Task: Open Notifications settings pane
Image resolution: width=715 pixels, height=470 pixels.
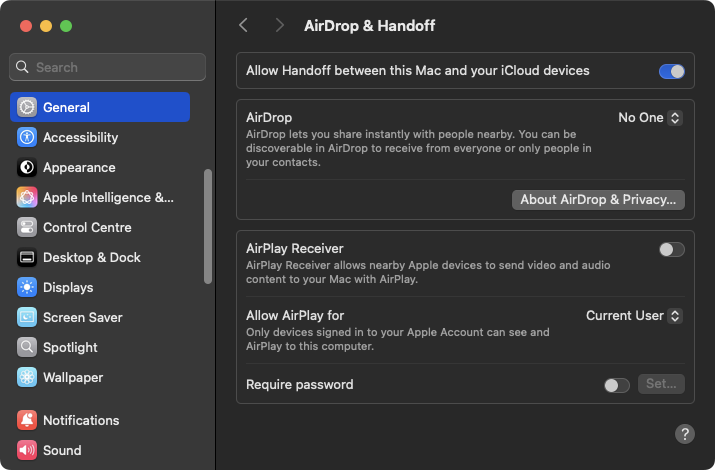Action: coord(100,420)
